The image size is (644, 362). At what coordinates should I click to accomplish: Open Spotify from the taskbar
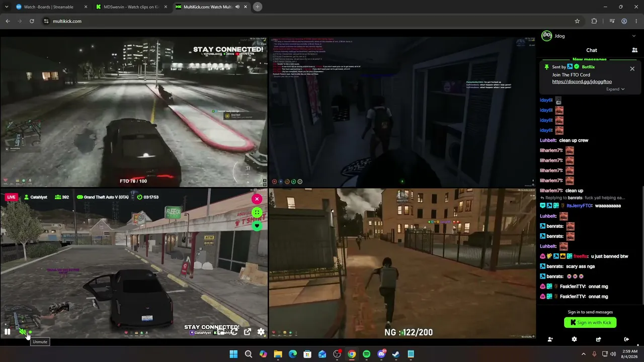(366, 354)
